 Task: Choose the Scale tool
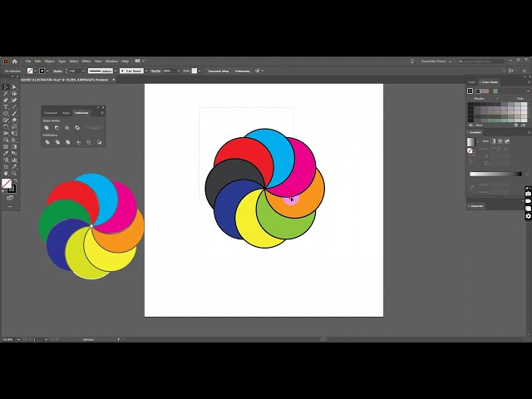point(14,127)
